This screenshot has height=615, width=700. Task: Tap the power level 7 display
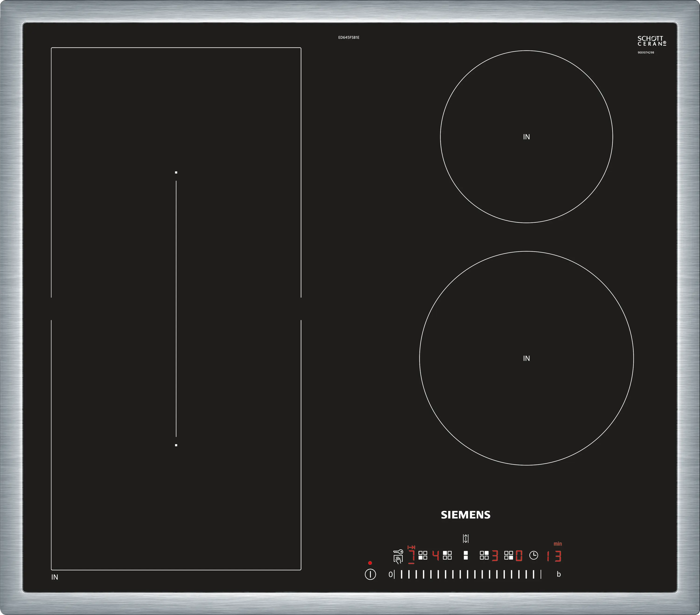pos(411,556)
